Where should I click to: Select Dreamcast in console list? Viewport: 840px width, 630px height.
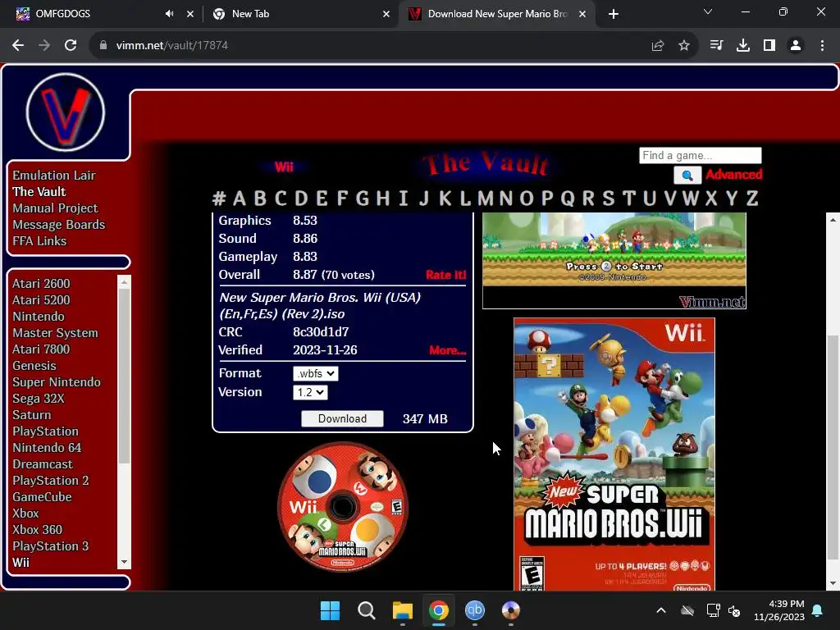click(43, 464)
